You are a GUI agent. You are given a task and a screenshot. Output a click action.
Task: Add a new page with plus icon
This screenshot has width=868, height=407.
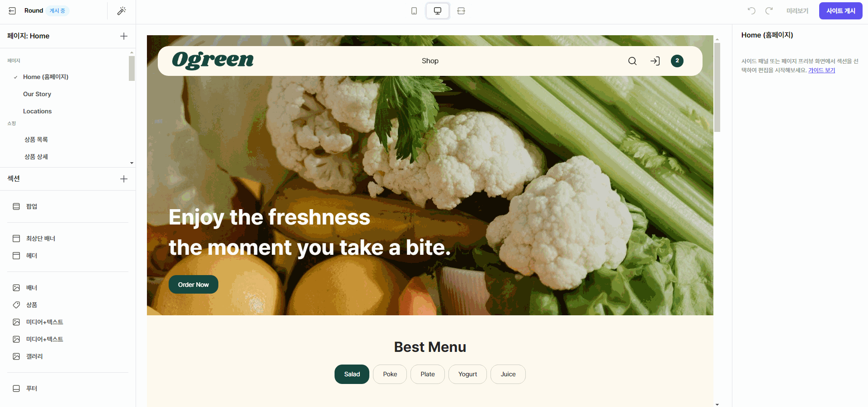pos(124,36)
